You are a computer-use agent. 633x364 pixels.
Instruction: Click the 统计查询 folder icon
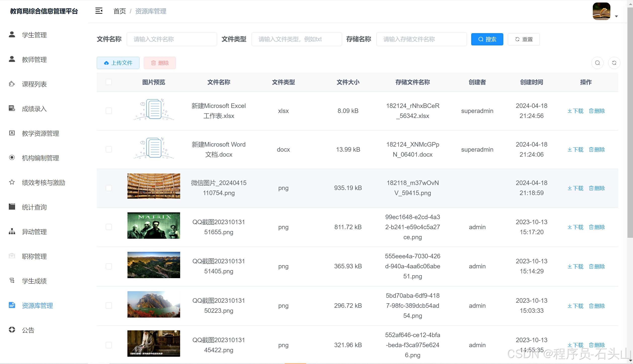coord(12,207)
